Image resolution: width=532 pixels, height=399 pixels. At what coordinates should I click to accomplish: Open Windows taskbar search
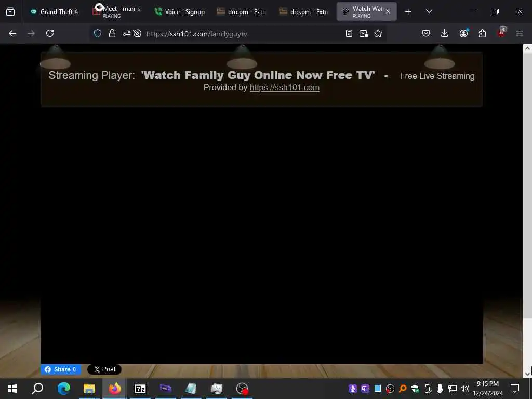tap(37, 389)
